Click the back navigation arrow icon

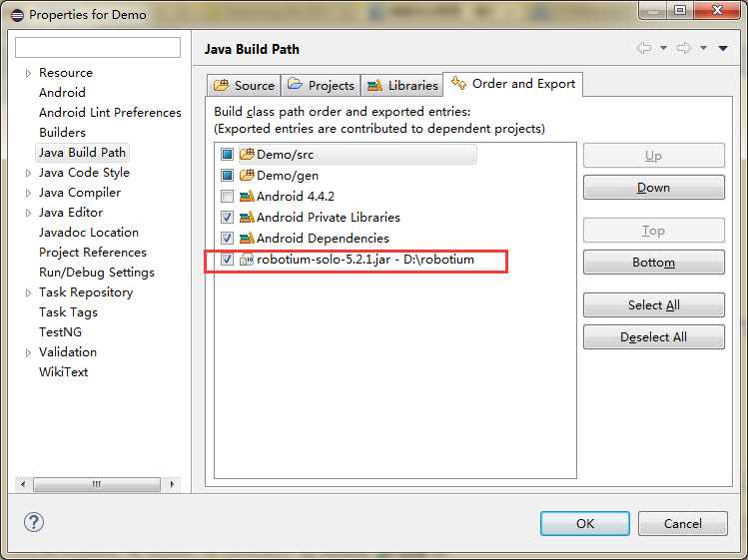click(x=644, y=48)
